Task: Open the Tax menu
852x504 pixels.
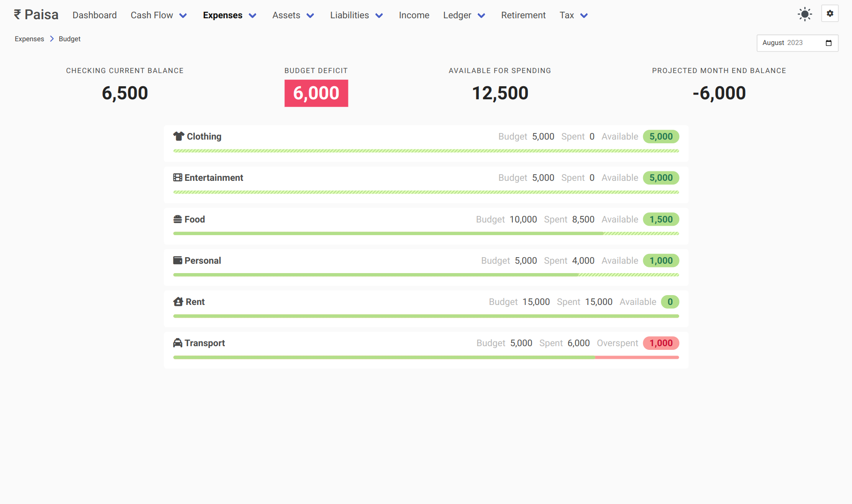Action: pyautogui.click(x=567, y=15)
